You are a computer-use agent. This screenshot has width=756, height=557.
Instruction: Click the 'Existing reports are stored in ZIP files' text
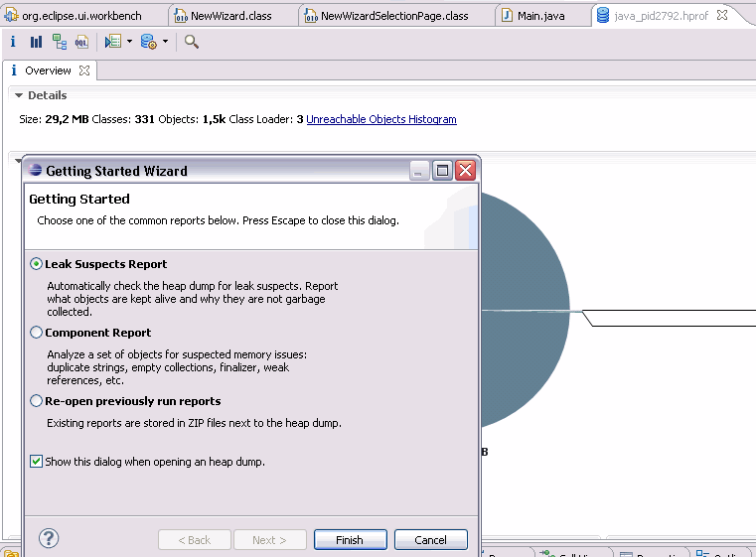click(x=194, y=423)
